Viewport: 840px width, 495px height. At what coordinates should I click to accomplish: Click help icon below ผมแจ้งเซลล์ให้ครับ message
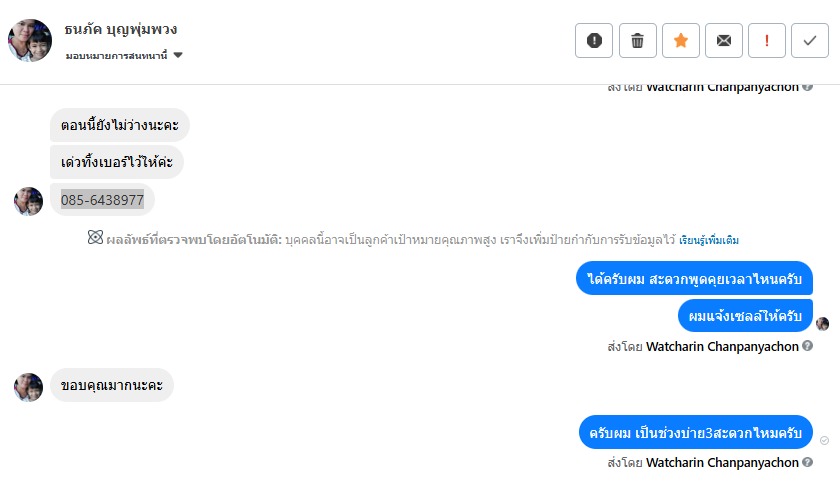click(x=807, y=347)
